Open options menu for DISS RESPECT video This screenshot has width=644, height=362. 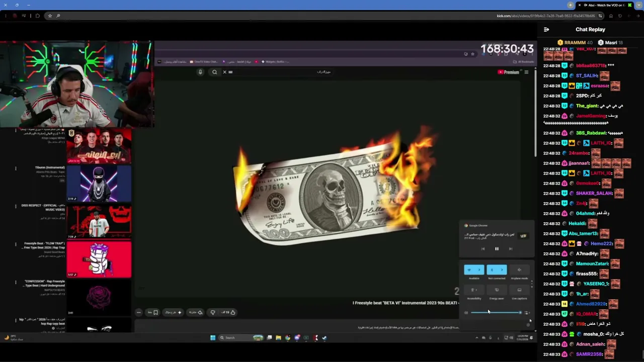point(16,207)
